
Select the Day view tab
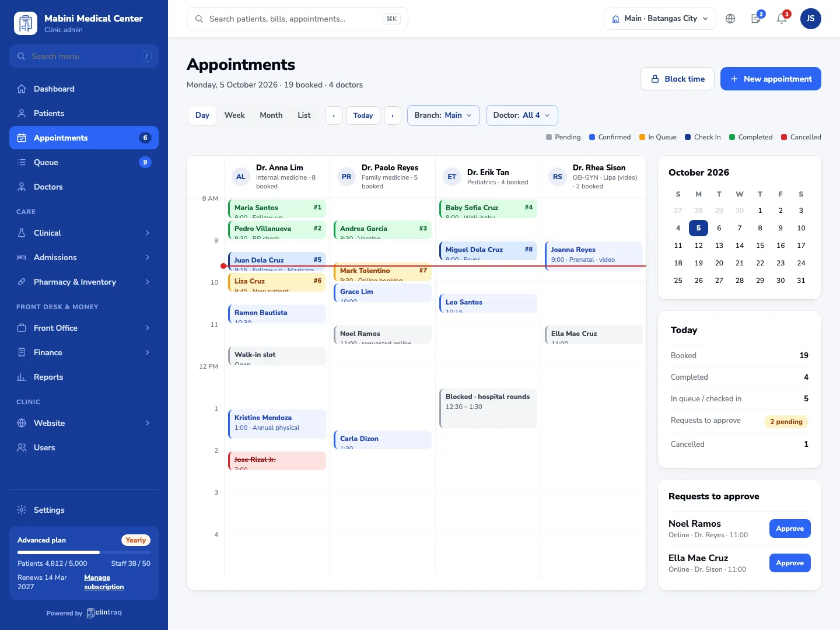[x=202, y=116]
